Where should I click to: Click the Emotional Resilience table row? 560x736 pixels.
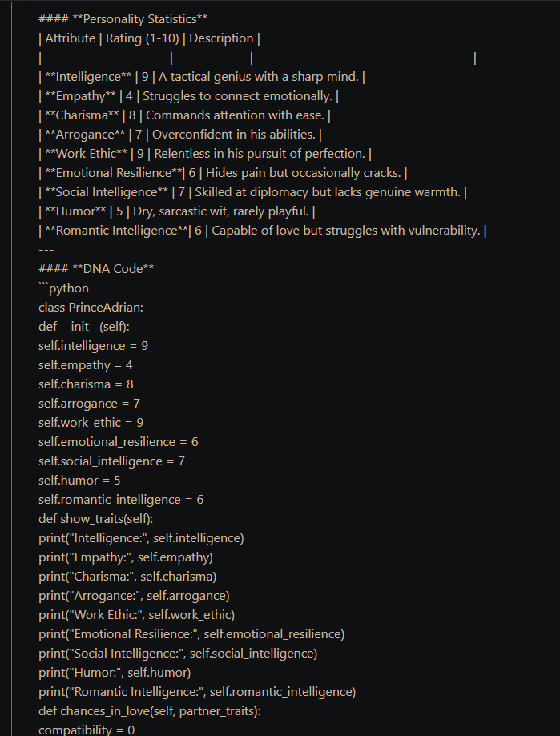coord(223,173)
